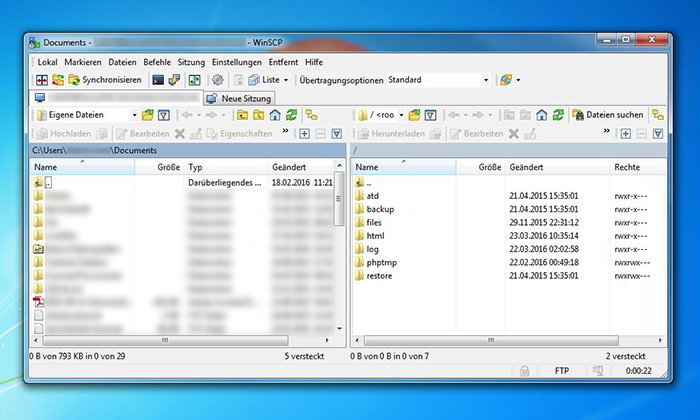The width and height of the screenshot is (700, 420).
Task: Select the backup folder
Action: click(x=380, y=209)
